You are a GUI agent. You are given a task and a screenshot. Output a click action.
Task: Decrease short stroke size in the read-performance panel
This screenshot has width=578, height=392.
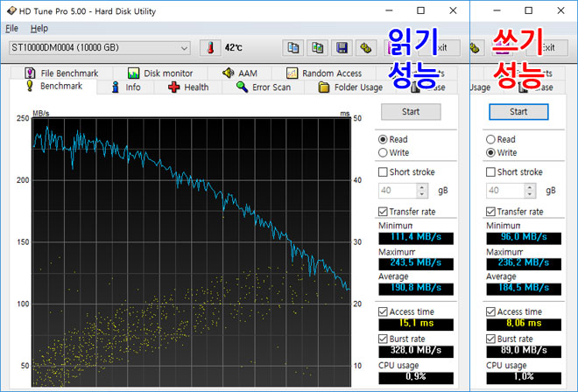point(422,194)
